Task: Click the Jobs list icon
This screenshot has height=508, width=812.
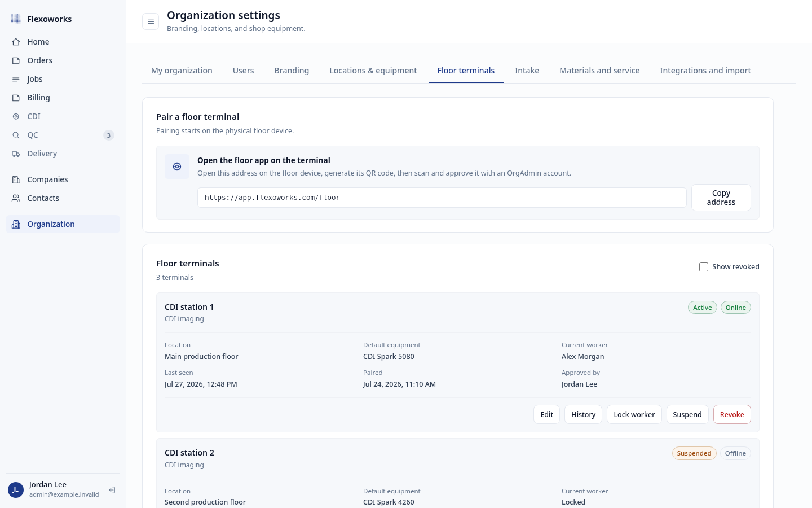Action: point(16,79)
